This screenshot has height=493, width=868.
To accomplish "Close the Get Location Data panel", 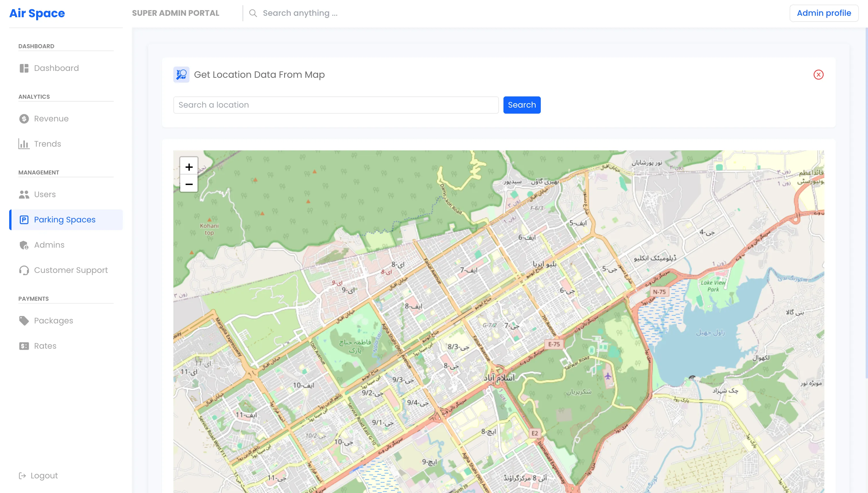I will 818,75.
